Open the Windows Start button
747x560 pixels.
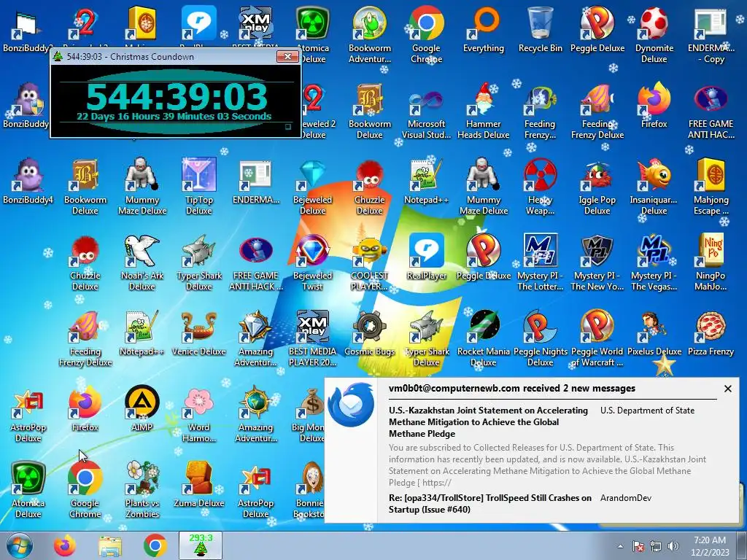click(20, 545)
